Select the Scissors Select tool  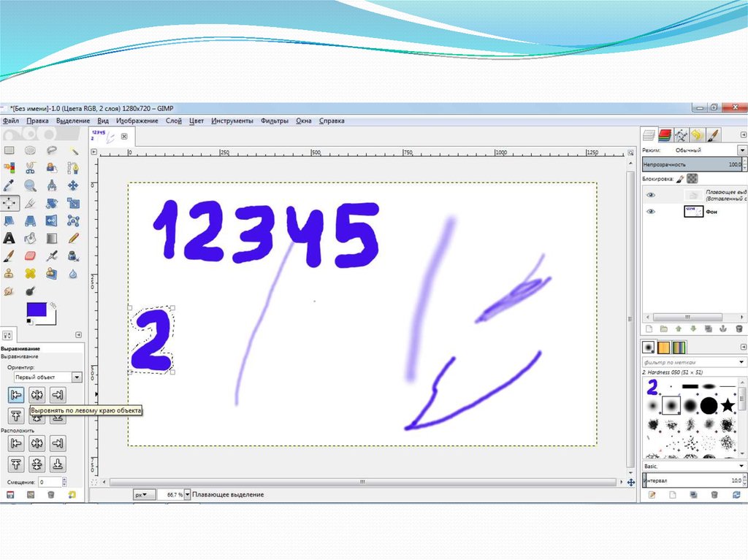coord(30,168)
